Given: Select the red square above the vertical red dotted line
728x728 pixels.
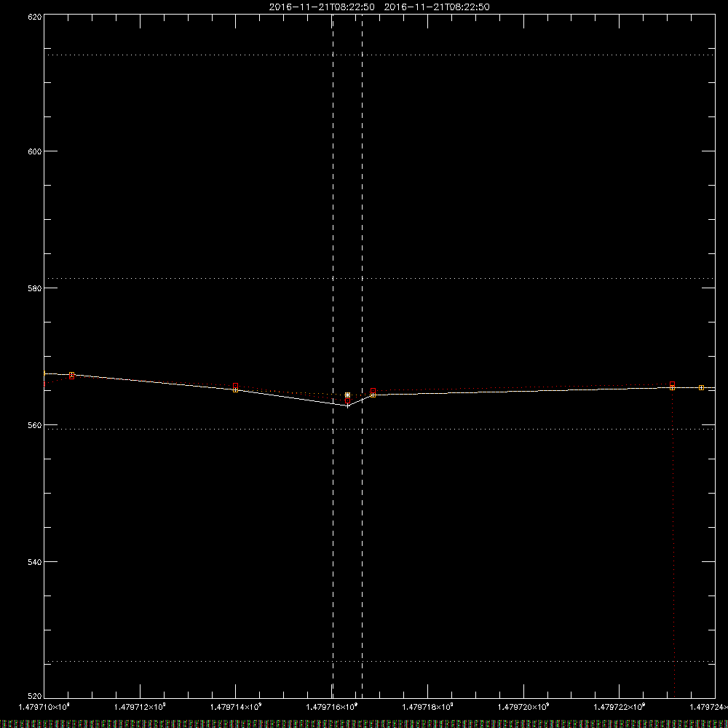Looking at the screenshot, I should pos(672,384).
